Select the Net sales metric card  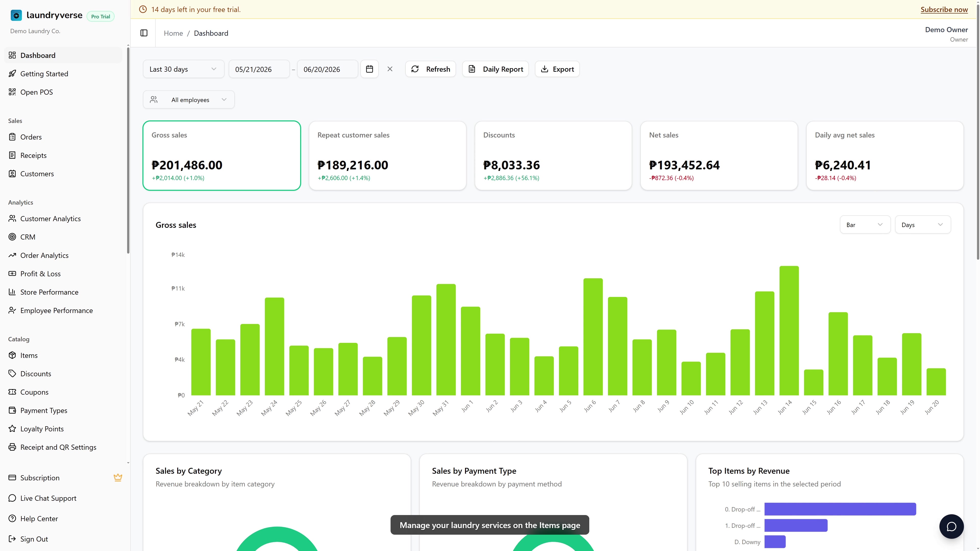click(719, 156)
